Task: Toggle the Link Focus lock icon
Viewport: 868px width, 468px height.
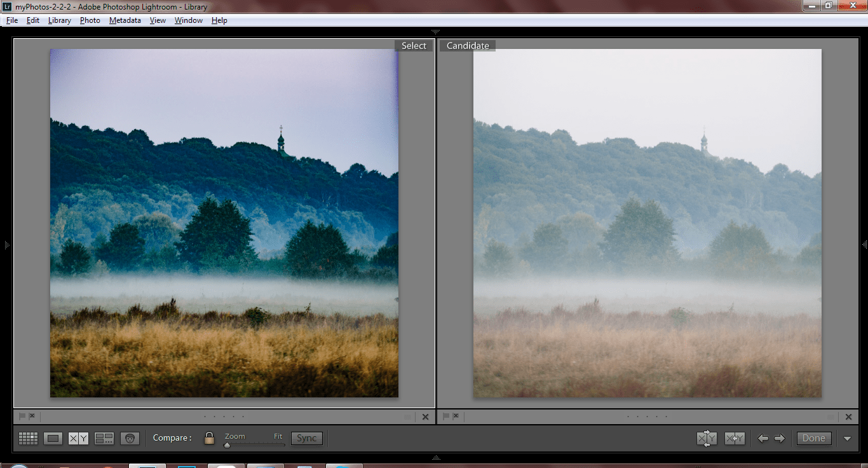Action: pos(209,438)
